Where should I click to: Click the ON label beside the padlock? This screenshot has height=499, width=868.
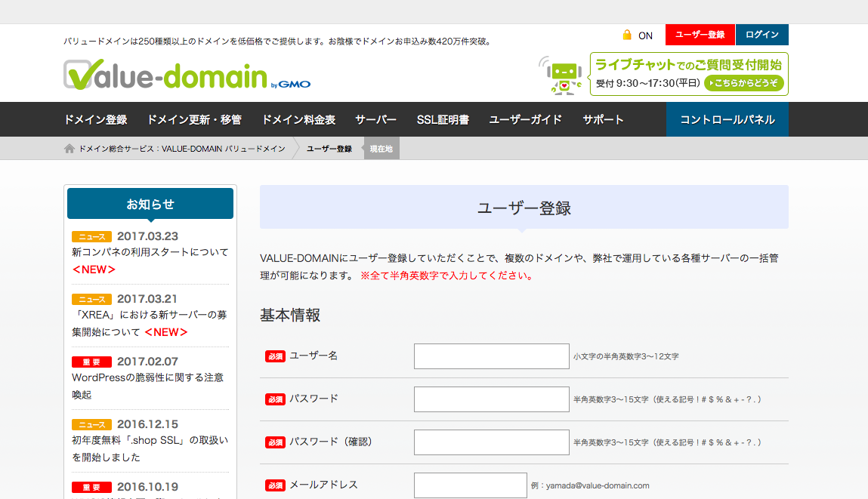645,35
